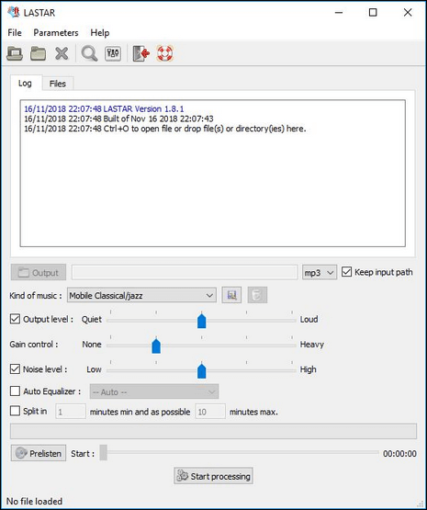Expand the Kind of music dropdown
Image resolution: width=427 pixels, height=510 pixels.
pos(142,295)
